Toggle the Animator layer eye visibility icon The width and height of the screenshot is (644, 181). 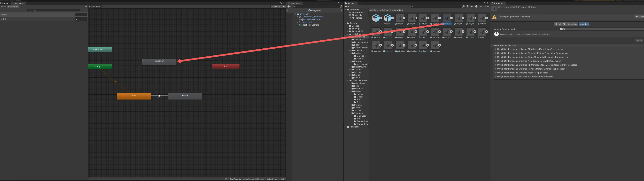point(86,7)
